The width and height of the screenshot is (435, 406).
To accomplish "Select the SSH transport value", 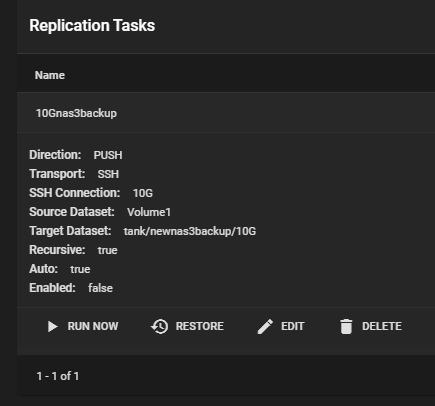I will pyautogui.click(x=108, y=174).
